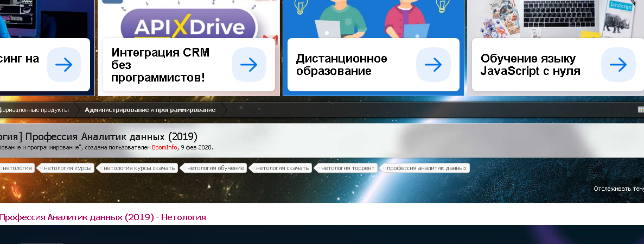Screen dimensions: 644x244
Task: Open the JavaScript laptop photo banner
Action: point(555,19)
